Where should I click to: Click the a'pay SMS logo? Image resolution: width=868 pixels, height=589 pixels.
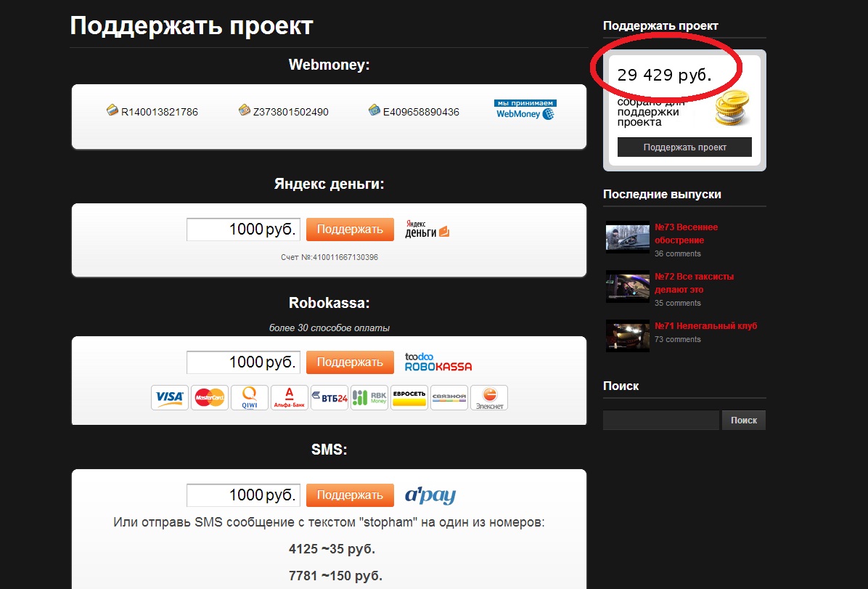430,495
